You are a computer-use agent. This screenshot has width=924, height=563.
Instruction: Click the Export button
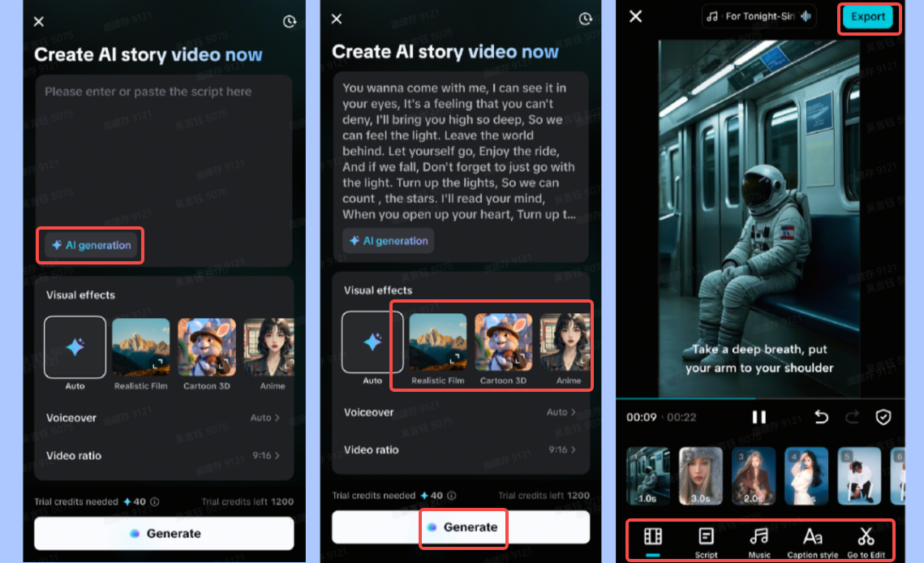coord(867,16)
